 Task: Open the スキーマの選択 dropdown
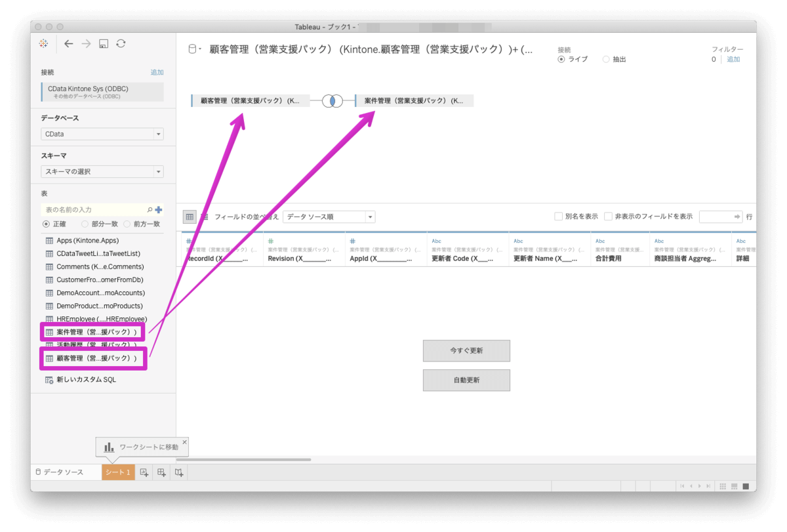[102, 171]
